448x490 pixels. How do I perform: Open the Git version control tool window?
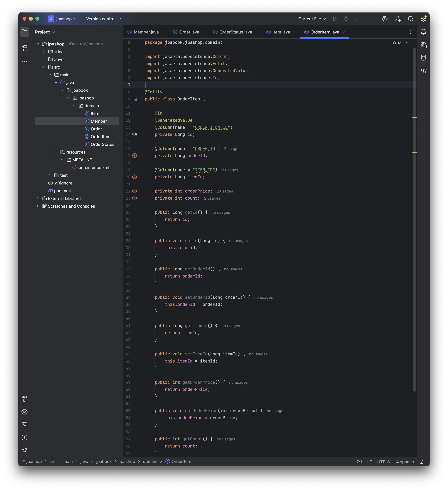click(24, 450)
